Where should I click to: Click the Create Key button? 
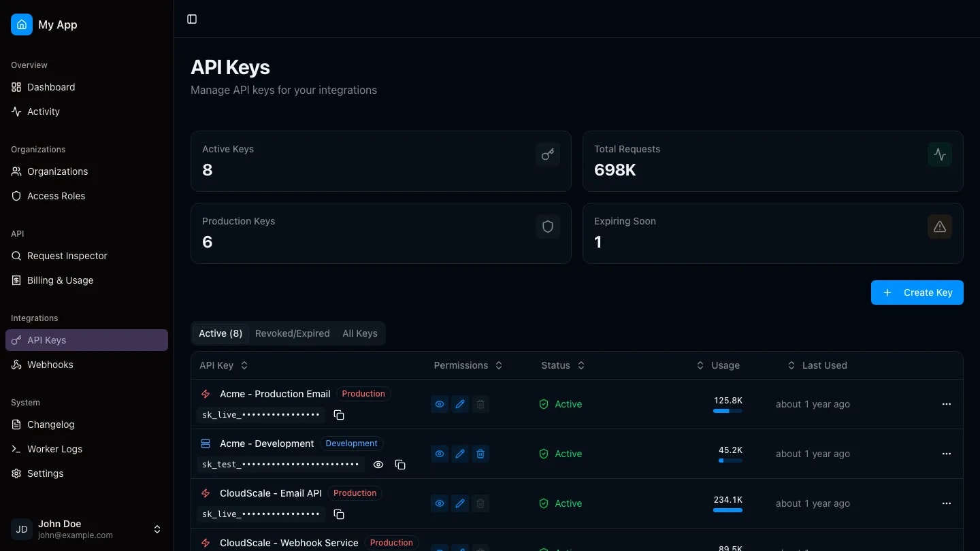(917, 293)
